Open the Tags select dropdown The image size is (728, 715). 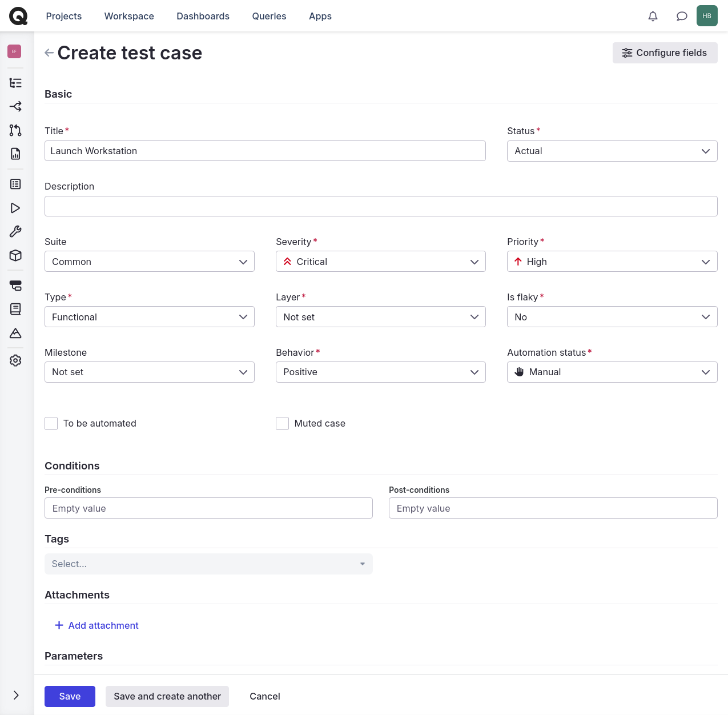(208, 564)
